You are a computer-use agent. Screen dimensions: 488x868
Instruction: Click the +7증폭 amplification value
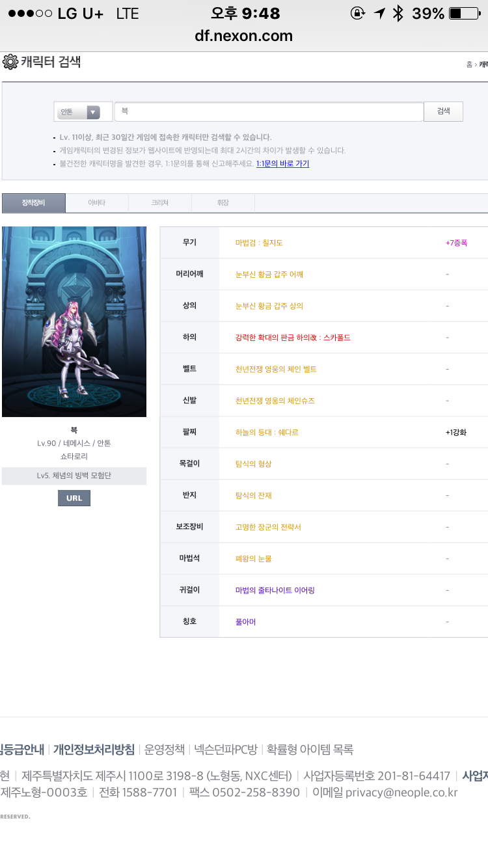pyautogui.click(x=456, y=243)
